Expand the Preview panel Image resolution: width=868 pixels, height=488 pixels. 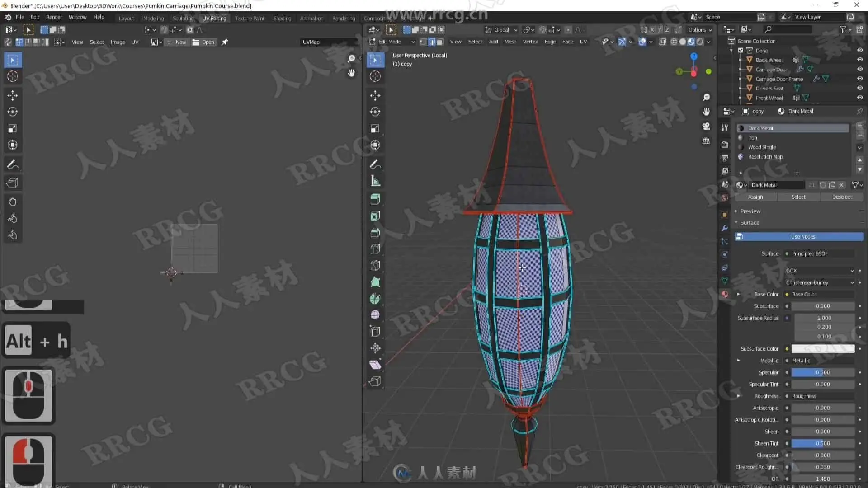[750, 211]
